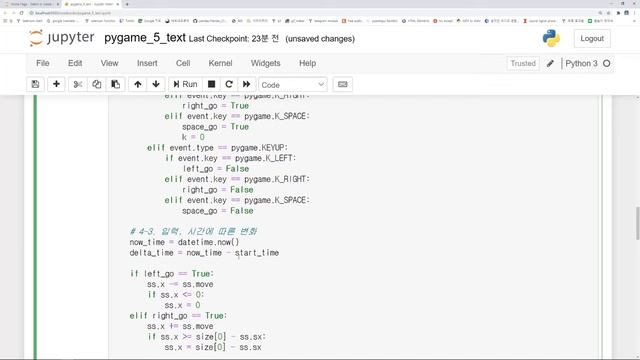This screenshot has width=640, height=360.
Task: Open a new browser tab
Action: (x=127, y=4)
